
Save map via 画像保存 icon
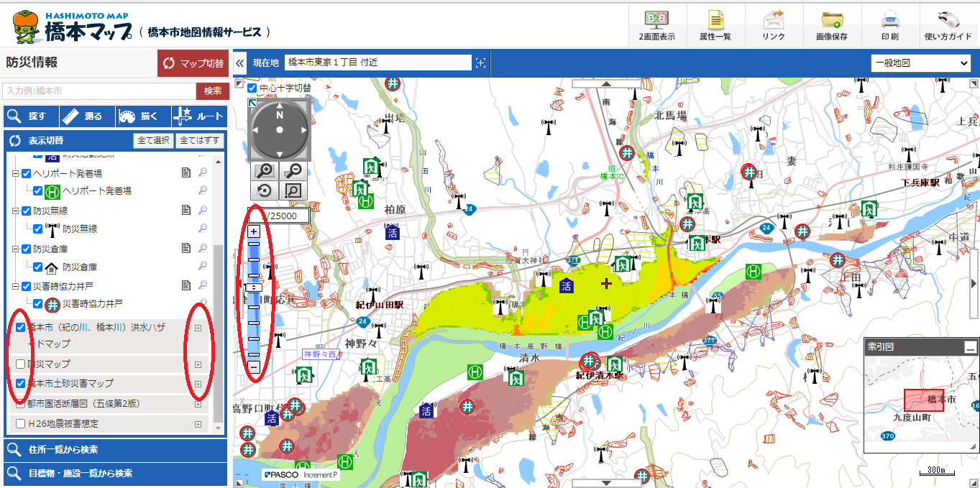point(831,25)
